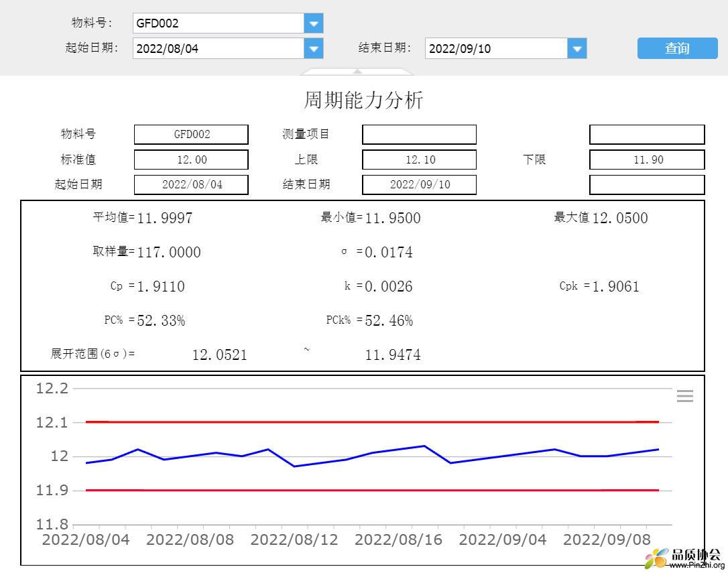
Task: Open the 起始日期 date picker arrow
Action: pos(314,48)
